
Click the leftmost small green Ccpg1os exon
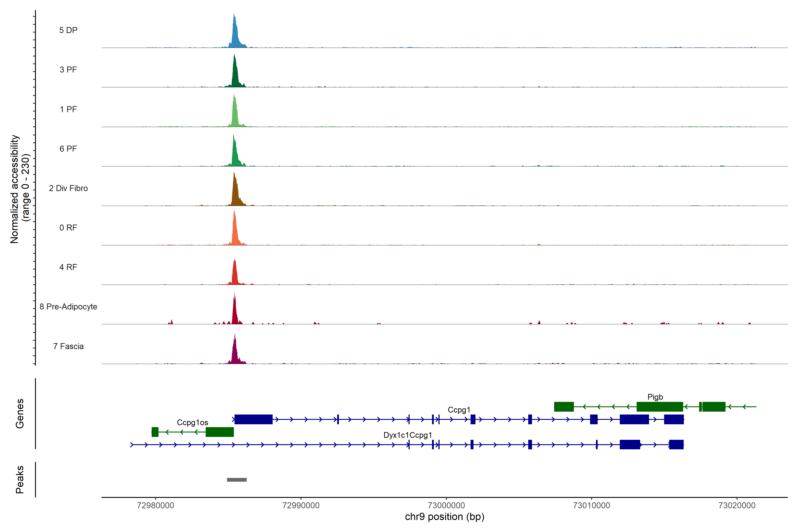click(155, 432)
